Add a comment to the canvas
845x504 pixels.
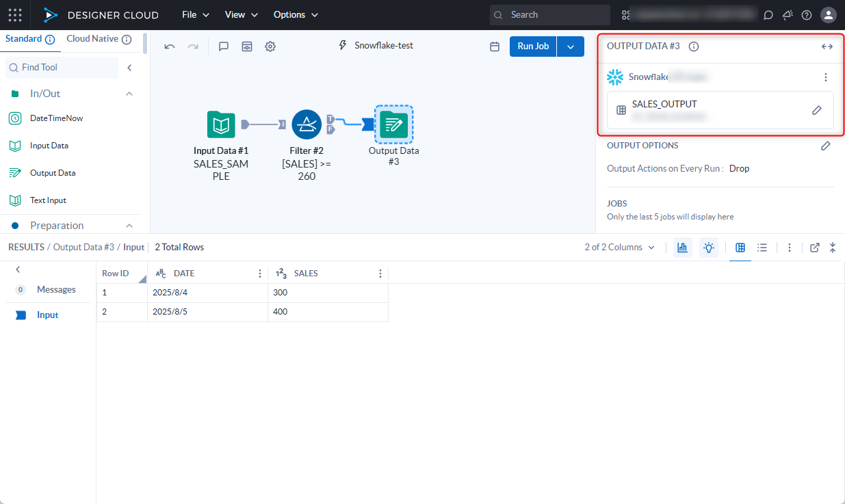click(x=224, y=47)
